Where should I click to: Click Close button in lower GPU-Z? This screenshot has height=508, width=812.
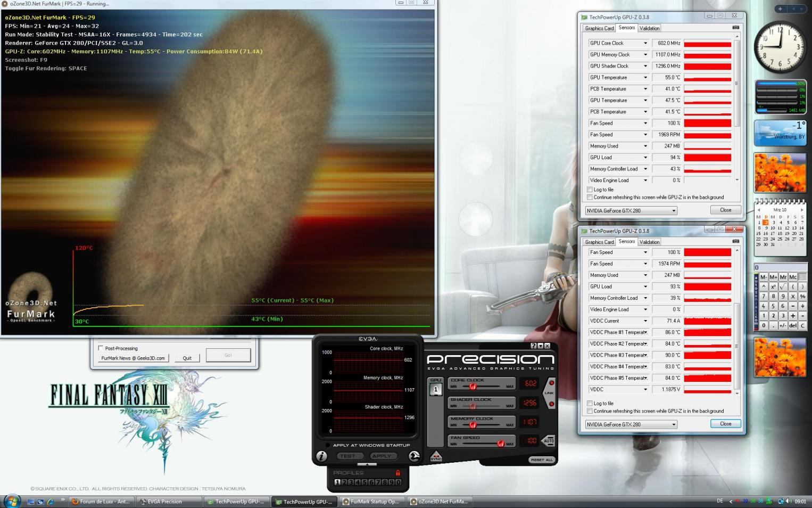click(725, 424)
